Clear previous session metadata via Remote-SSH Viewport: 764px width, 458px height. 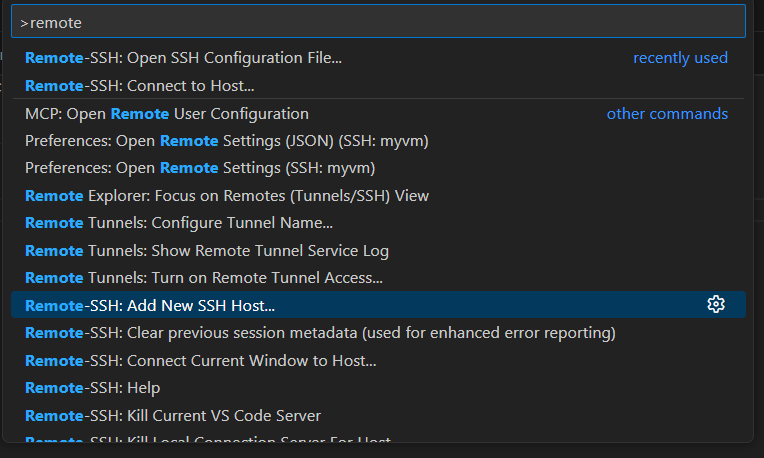coord(320,332)
